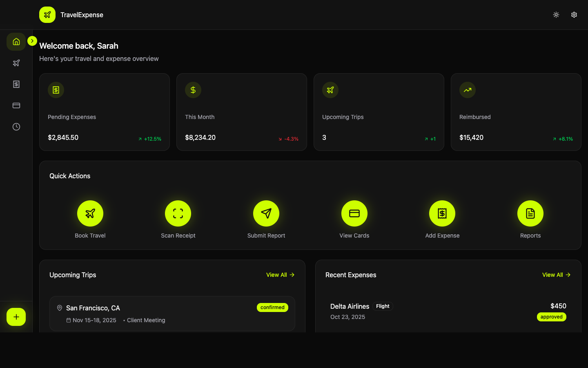Toggle light/dark theme with sun icon
The width and height of the screenshot is (588, 368).
tap(556, 15)
